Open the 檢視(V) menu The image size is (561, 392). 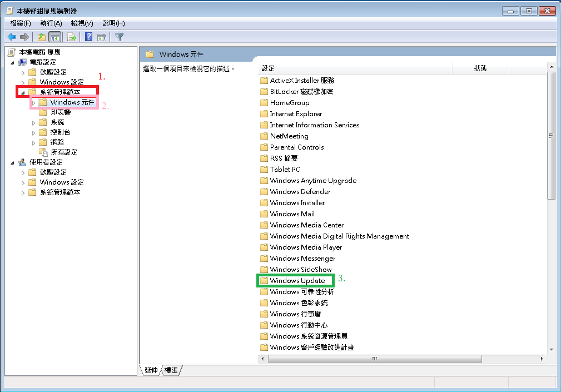coord(82,23)
